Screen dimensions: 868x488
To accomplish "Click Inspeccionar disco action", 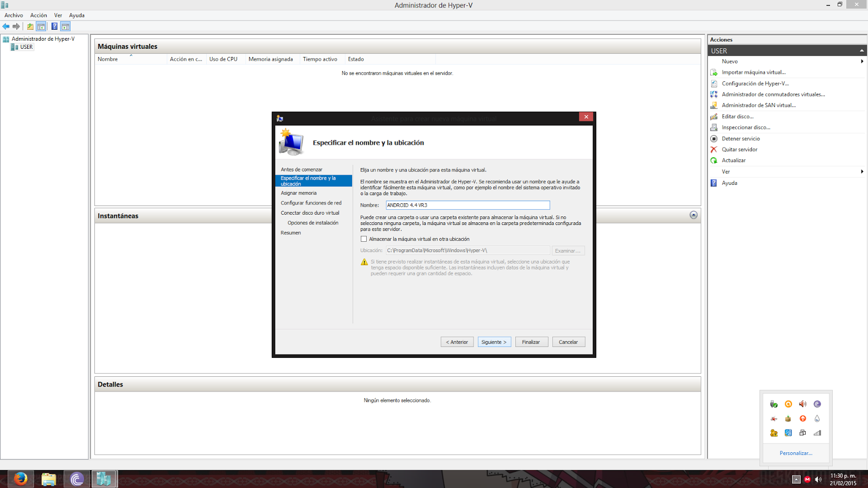I will (745, 127).
